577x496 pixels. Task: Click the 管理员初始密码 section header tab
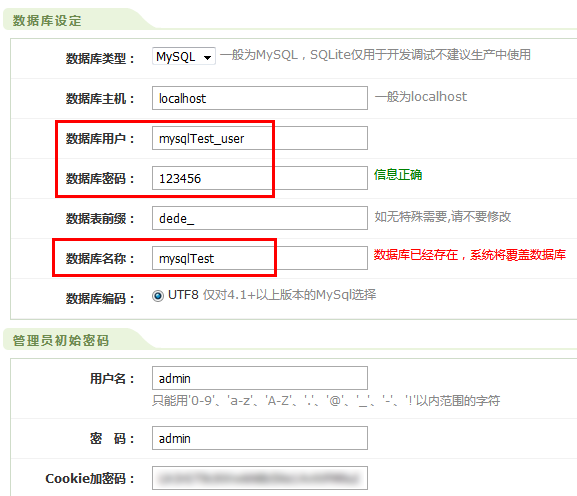61,340
